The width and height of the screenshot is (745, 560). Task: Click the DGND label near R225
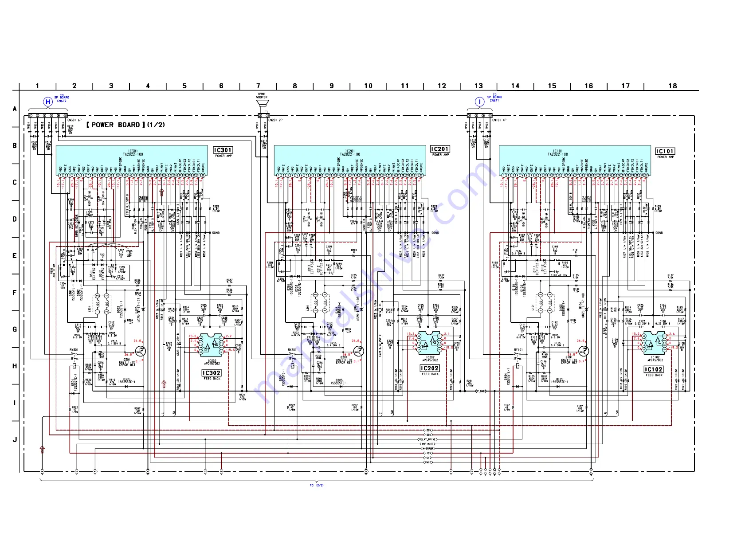pos(435,233)
